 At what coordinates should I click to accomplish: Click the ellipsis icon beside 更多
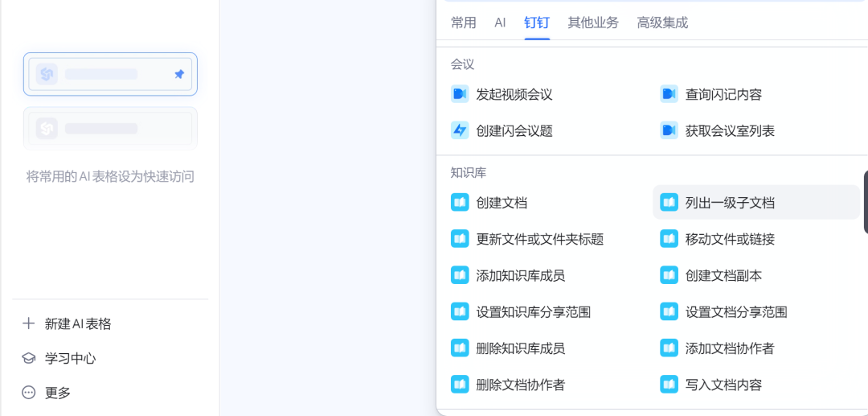(x=28, y=393)
